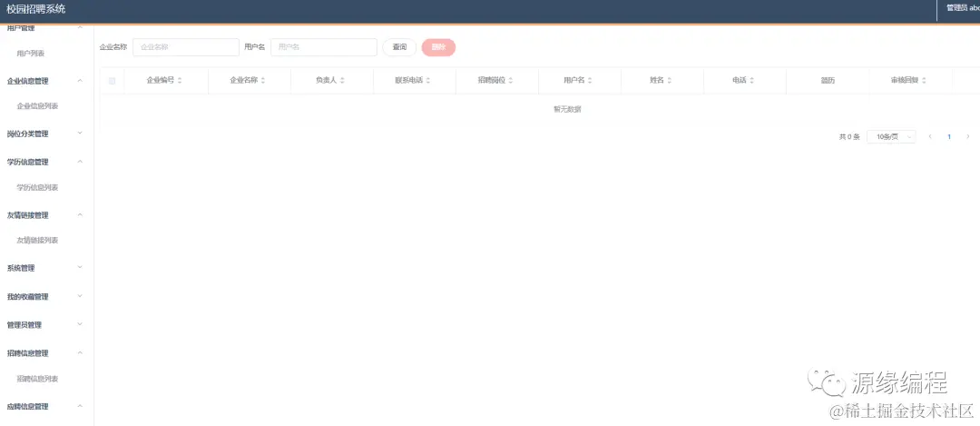The height and width of the screenshot is (426, 980).
Task: Expand the 系统管理 sidebar group chevron
Action: (80, 268)
